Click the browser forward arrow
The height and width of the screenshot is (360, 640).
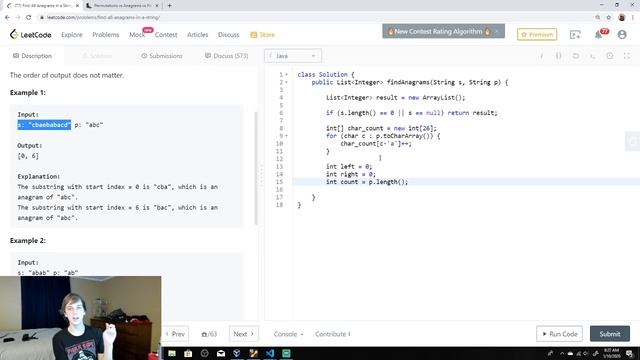pos(18,18)
